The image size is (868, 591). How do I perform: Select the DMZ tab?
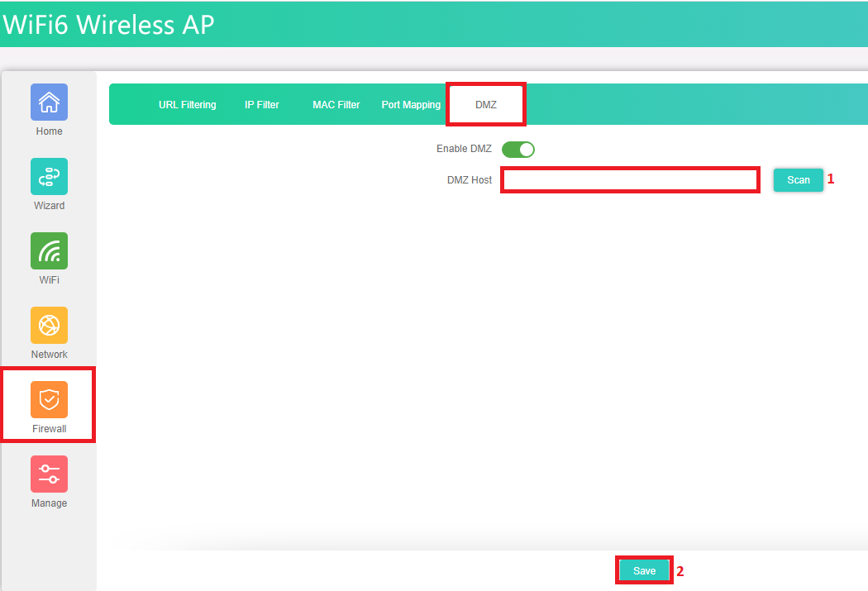click(x=486, y=105)
